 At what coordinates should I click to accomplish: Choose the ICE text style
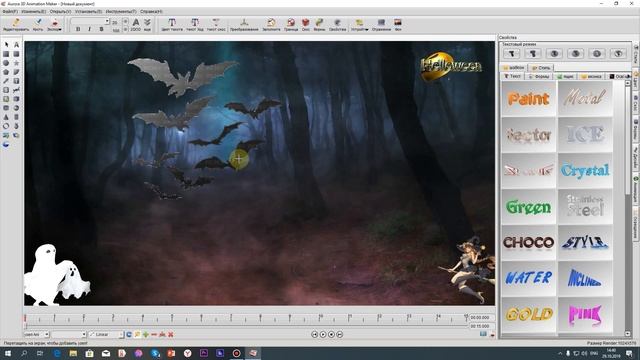click(x=585, y=134)
